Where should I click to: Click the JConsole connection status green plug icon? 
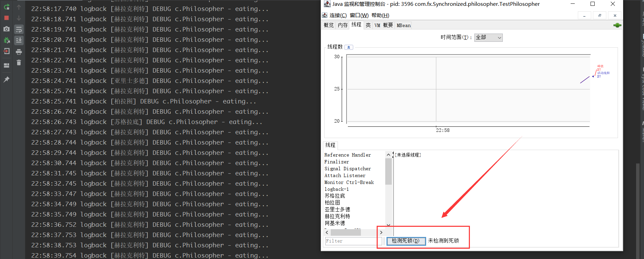pyautogui.click(x=617, y=25)
